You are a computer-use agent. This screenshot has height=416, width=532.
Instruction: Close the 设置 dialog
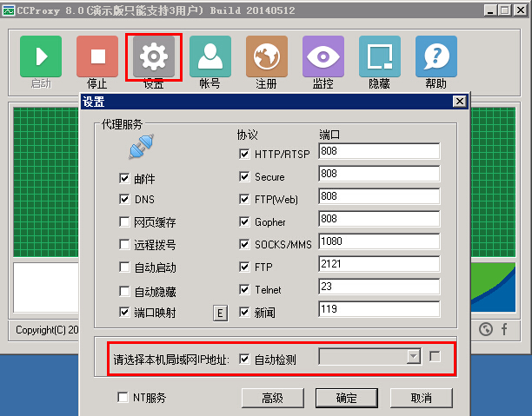coord(459,102)
